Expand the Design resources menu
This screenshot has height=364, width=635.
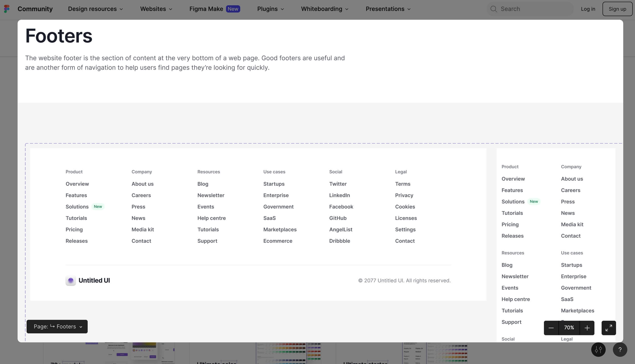pyautogui.click(x=95, y=9)
